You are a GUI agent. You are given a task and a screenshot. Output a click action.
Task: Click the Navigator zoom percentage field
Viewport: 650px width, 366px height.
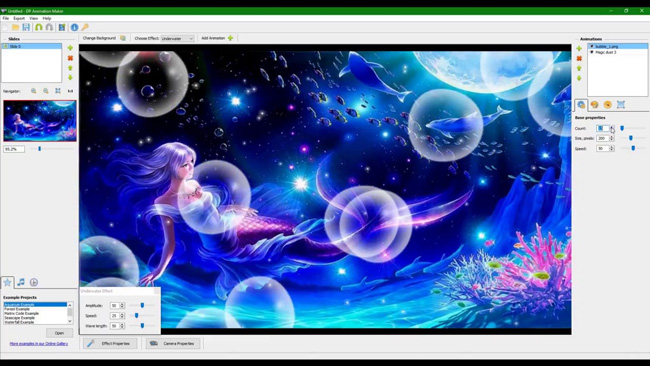pos(14,149)
